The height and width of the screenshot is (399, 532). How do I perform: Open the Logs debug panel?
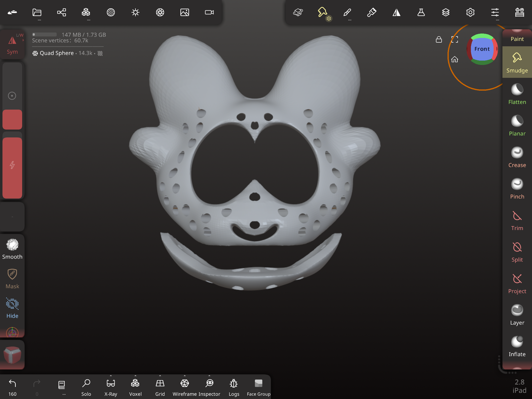pyautogui.click(x=234, y=387)
